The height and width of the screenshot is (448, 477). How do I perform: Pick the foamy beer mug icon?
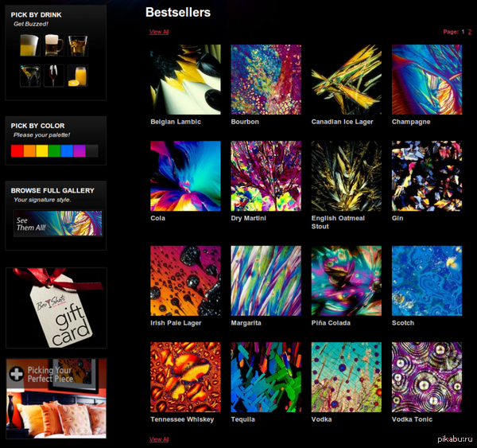tap(53, 44)
